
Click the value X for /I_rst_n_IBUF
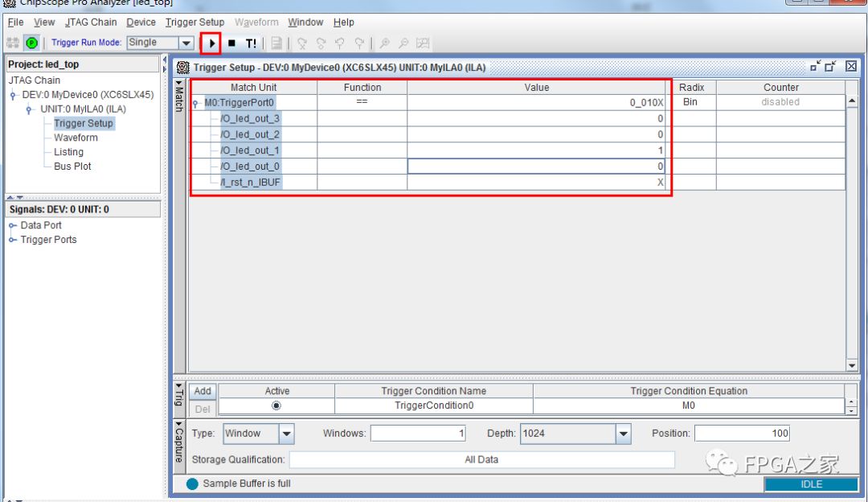(x=661, y=183)
